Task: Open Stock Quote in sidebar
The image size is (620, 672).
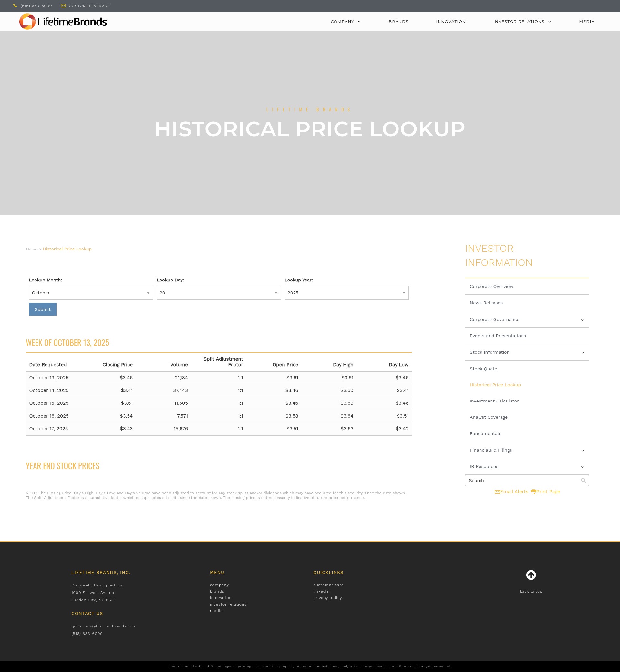Action: click(483, 369)
